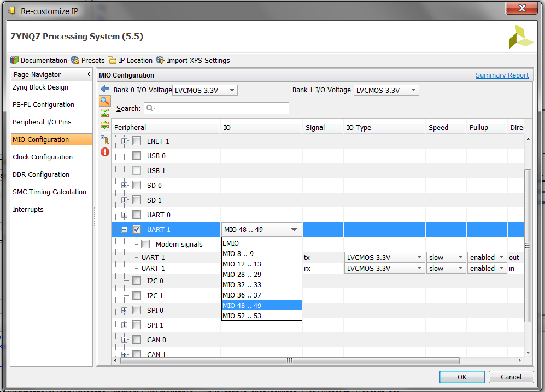The width and height of the screenshot is (545, 392).
Task: Collapse the Page Navigator panel
Action: [87, 74]
